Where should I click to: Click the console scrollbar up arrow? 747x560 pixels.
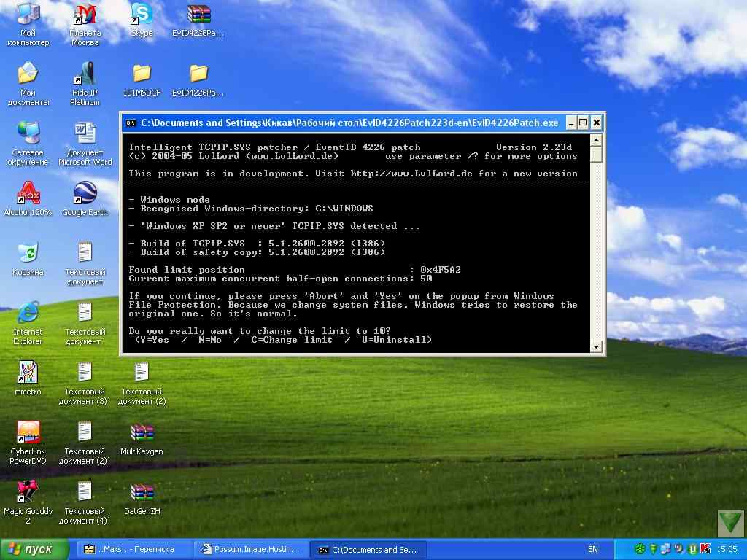tap(596, 140)
